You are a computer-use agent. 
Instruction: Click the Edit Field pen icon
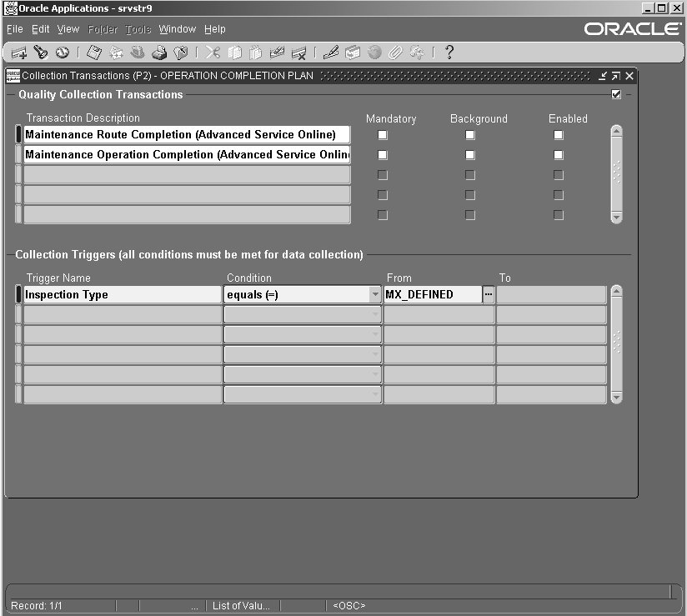[331, 53]
